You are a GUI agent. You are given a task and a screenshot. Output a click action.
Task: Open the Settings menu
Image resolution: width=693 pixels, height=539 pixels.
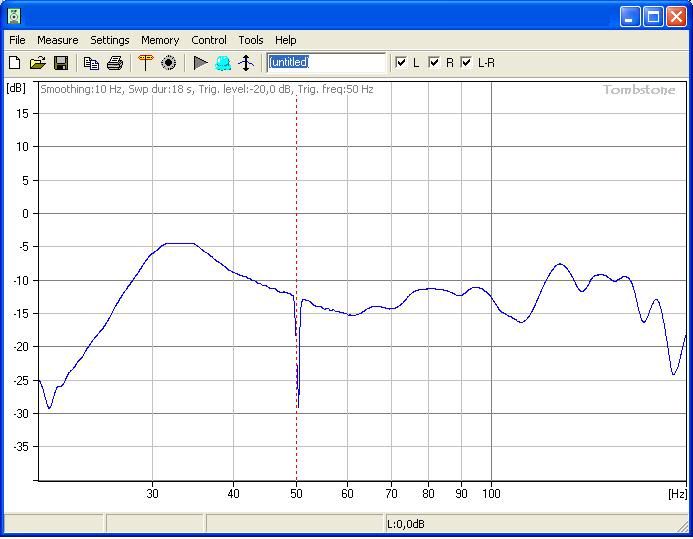110,40
